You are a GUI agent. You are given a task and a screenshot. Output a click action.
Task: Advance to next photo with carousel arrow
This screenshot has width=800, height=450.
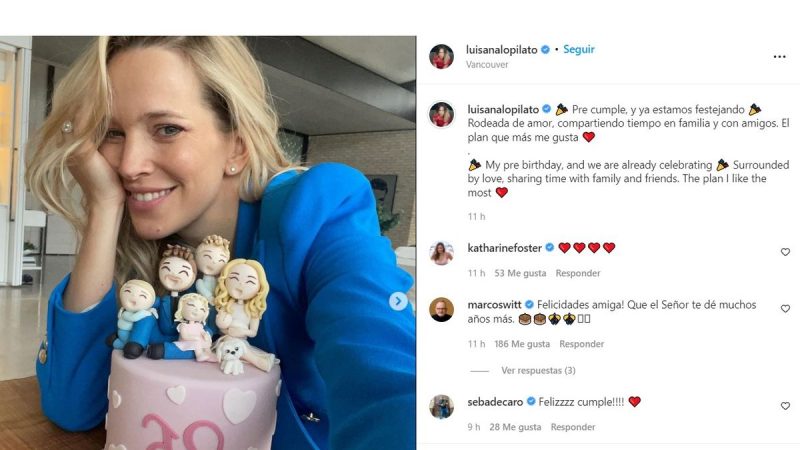[398, 301]
